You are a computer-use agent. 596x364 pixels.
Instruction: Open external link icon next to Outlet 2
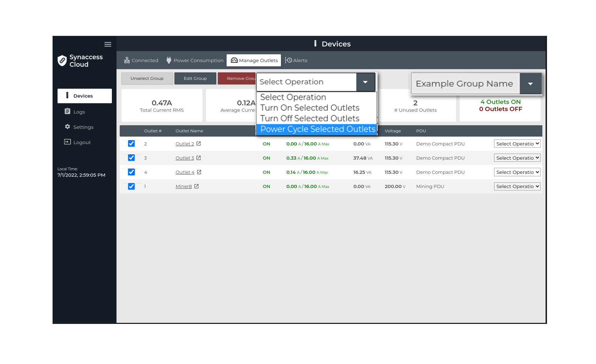tap(199, 144)
